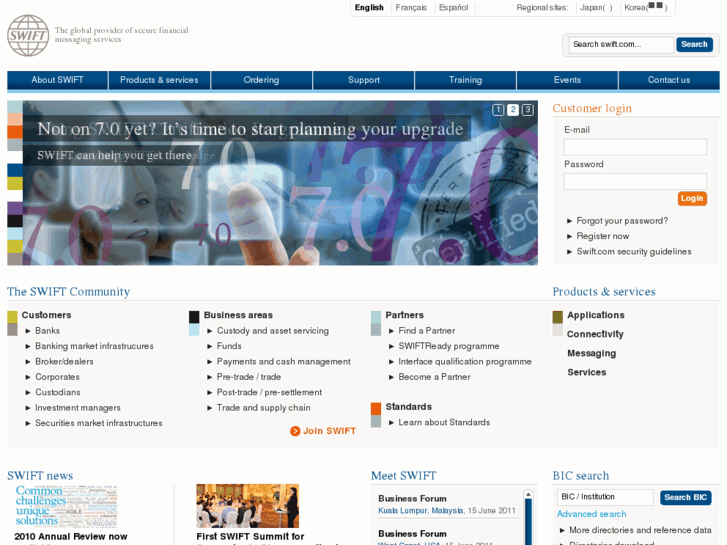The width and height of the screenshot is (727, 545).
Task: Open Banking market infrastructures link
Action: coord(94,346)
